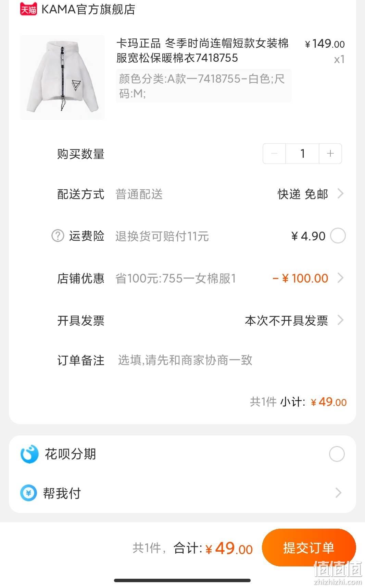Screen dimensions: 365x588
Task: Expand the 店铺优惠 discount chevron
Action: pyautogui.click(x=340, y=278)
